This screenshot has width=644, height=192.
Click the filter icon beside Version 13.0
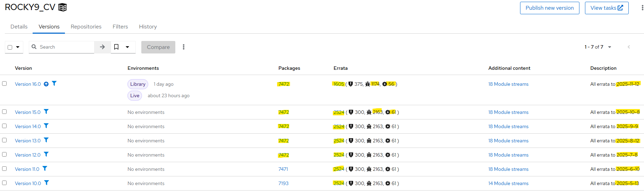pyautogui.click(x=46, y=140)
